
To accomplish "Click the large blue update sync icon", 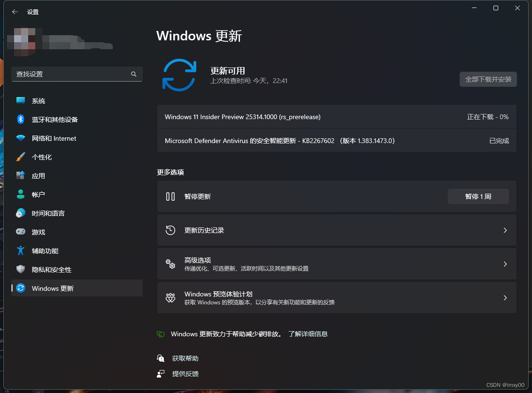I will click(179, 75).
